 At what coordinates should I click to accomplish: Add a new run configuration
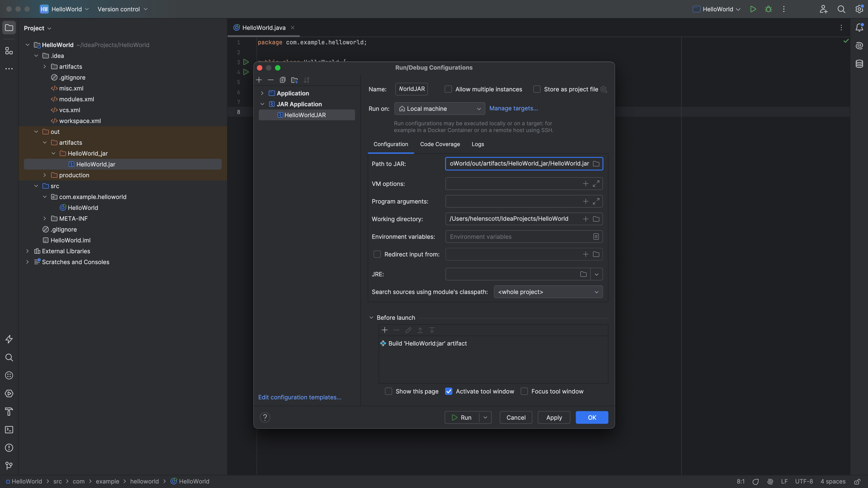259,80
